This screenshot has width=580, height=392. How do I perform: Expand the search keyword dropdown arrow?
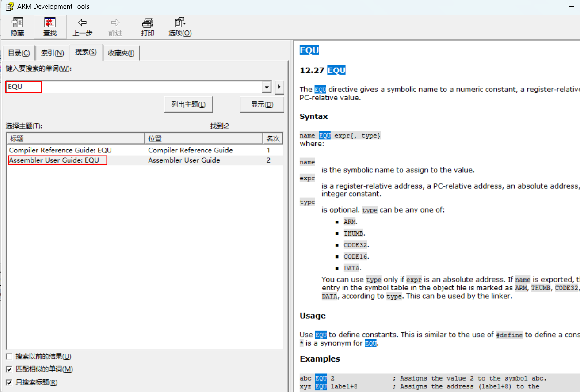(267, 87)
